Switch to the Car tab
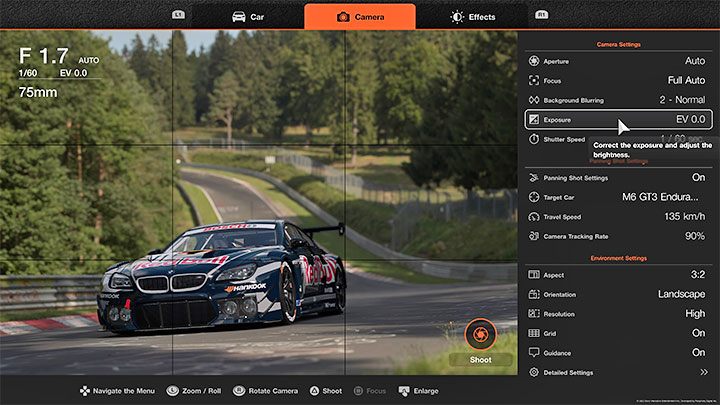 (x=248, y=17)
